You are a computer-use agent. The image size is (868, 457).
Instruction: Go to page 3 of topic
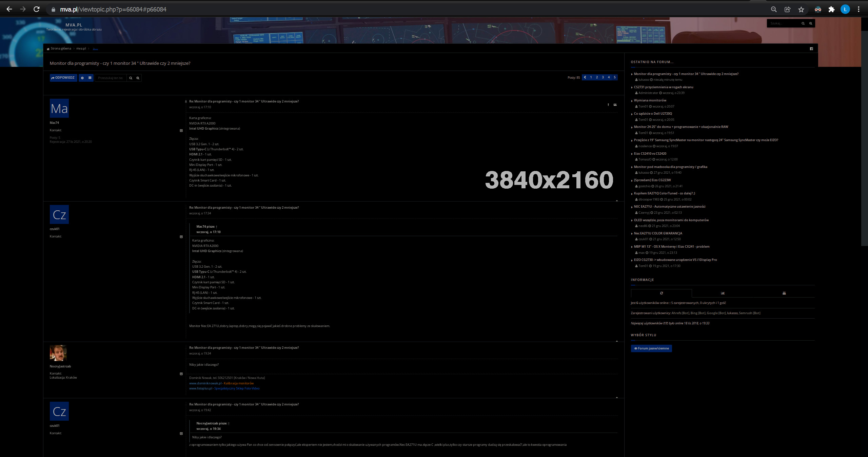(603, 77)
